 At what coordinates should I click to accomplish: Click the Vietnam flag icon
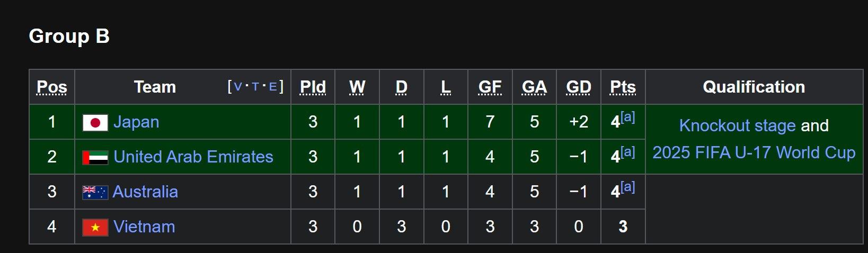click(x=95, y=228)
